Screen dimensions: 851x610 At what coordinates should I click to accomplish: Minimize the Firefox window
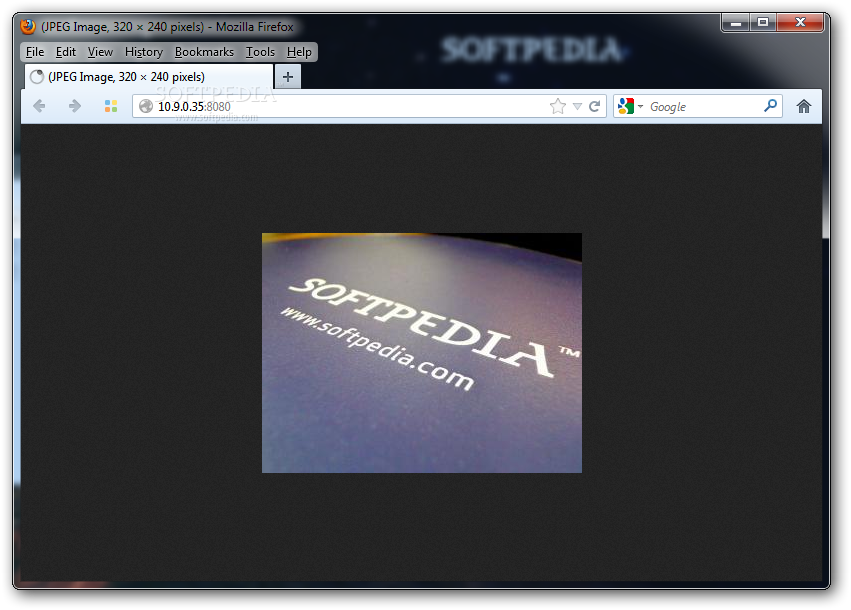735,22
